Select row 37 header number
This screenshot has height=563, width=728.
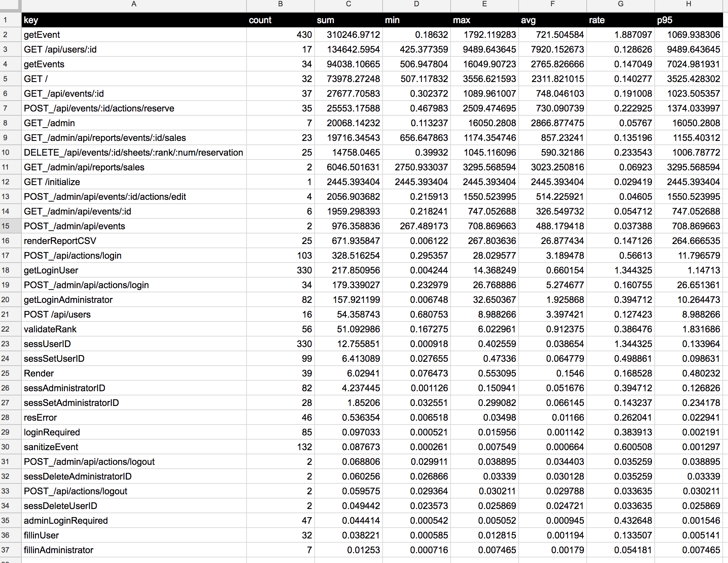pos(5,550)
